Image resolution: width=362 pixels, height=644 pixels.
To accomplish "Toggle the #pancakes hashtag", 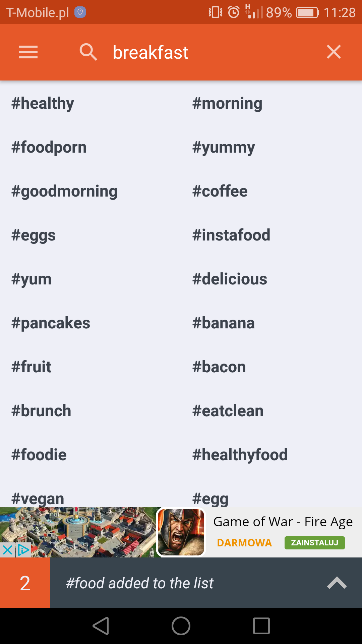I will click(x=51, y=323).
